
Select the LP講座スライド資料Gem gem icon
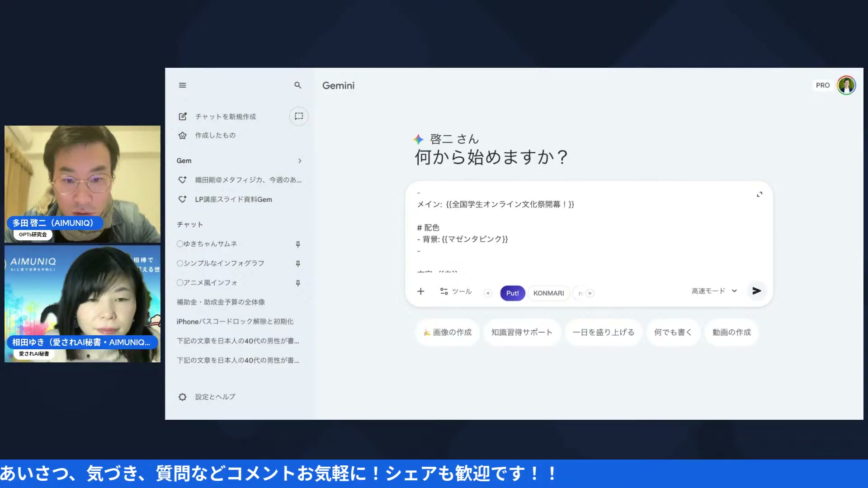click(x=182, y=199)
